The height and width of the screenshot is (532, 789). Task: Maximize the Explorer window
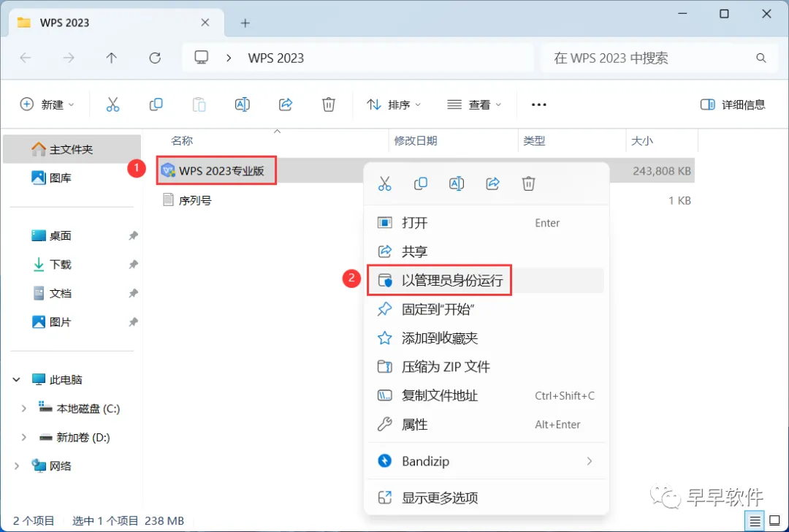point(724,14)
